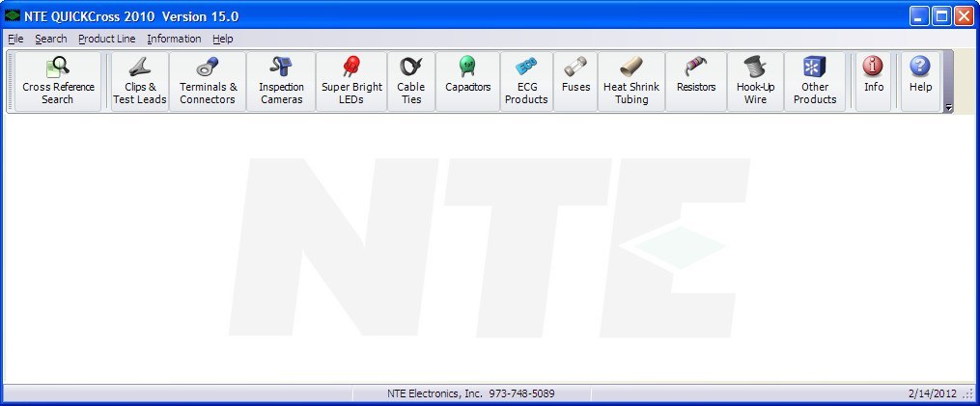Open the Help menu
Image resolution: width=980 pixels, height=406 pixels.
click(222, 39)
